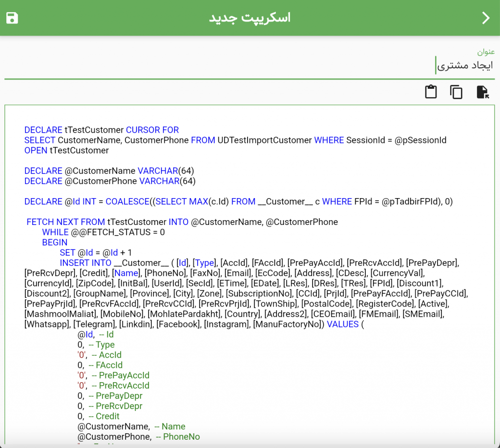
Task: Load script from file using the file icon
Action: click(x=483, y=92)
